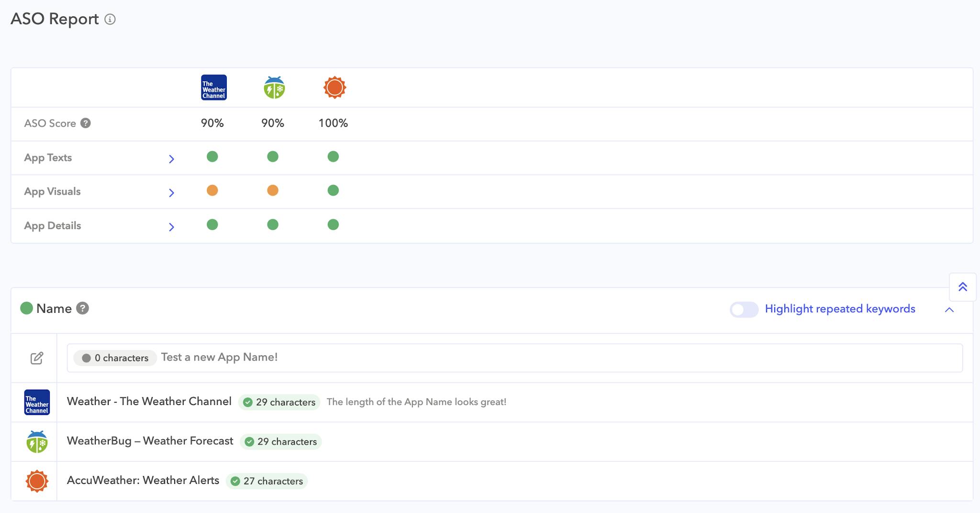Expand the App Texts section

tap(172, 158)
